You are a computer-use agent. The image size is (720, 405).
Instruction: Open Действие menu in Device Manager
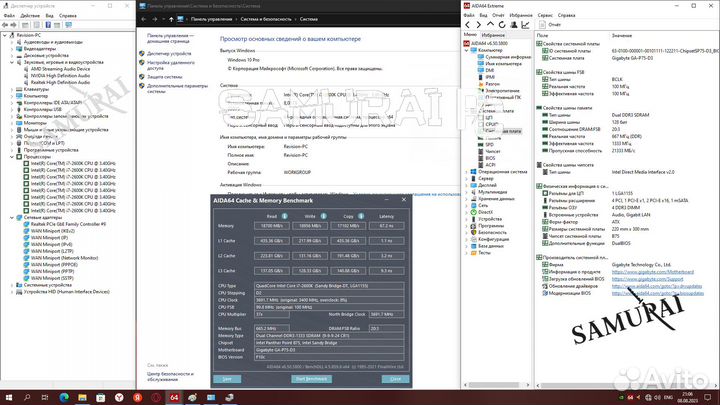point(30,16)
